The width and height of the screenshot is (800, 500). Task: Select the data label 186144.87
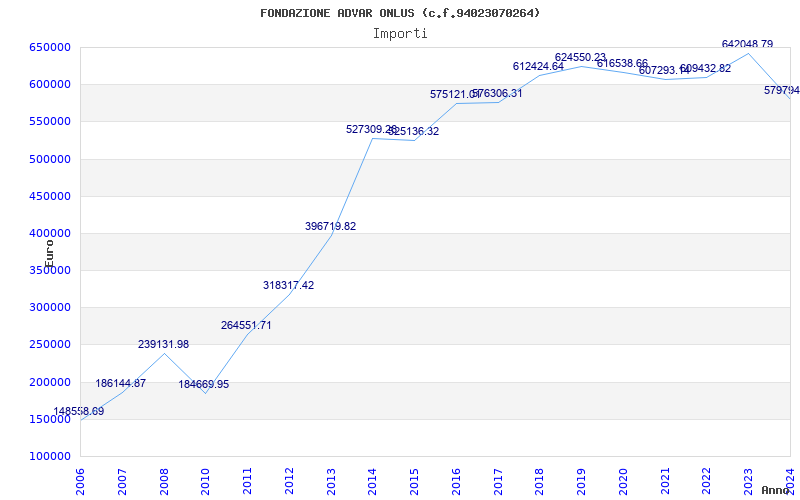coord(120,383)
